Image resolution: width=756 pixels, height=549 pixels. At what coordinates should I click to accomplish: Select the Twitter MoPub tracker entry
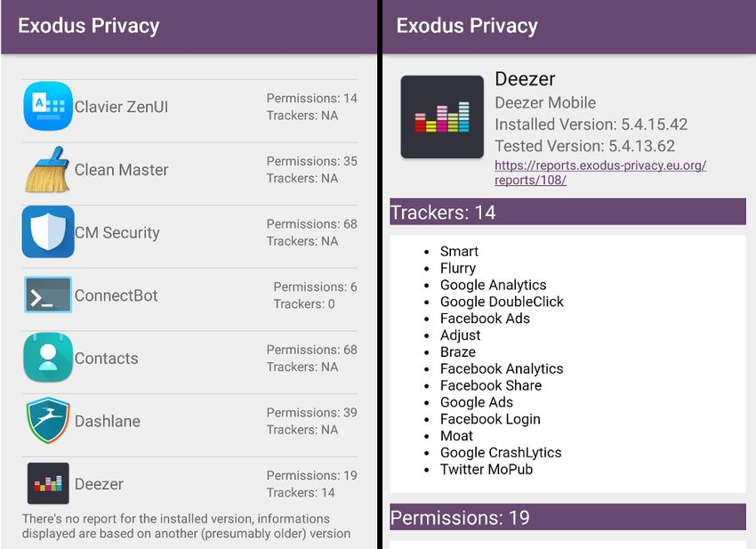[x=487, y=470]
